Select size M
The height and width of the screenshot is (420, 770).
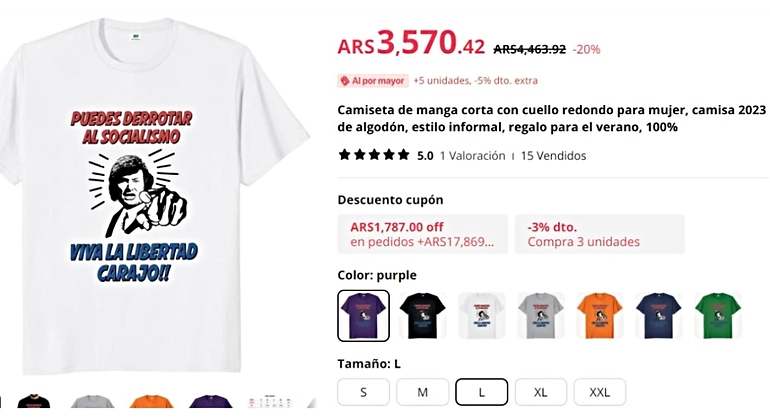click(x=423, y=392)
